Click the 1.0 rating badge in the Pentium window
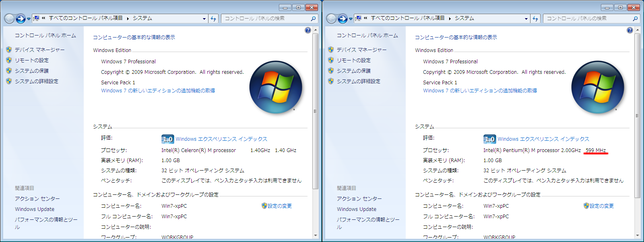644x242 pixels. 489,139
